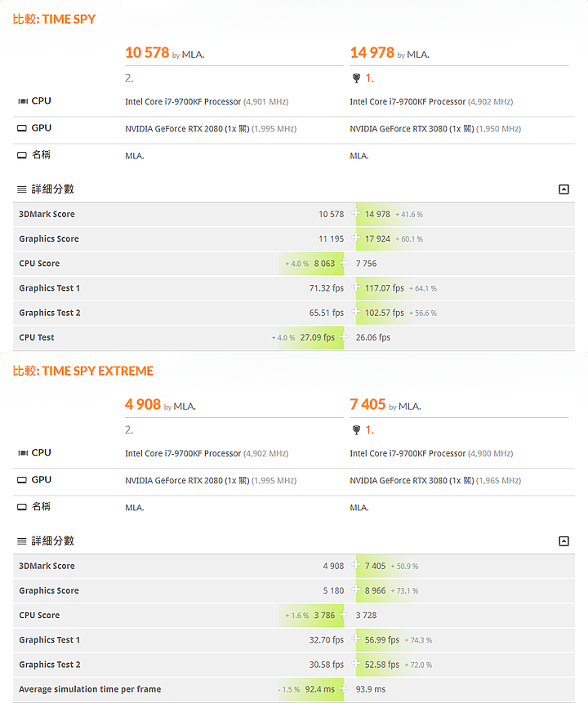Click the 11 195 Graphics Score value
Viewport: 588px width, 703px height.
click(332, 239)
